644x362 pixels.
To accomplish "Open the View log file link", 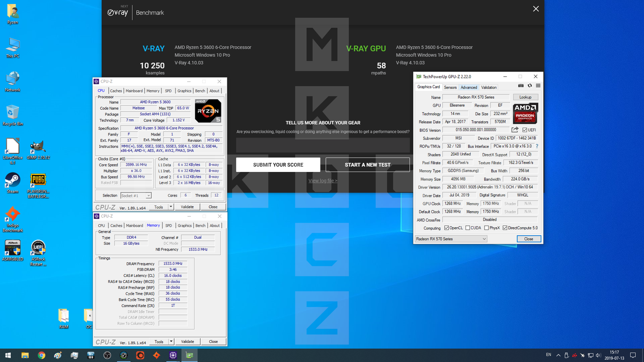I will coord(323,180).
